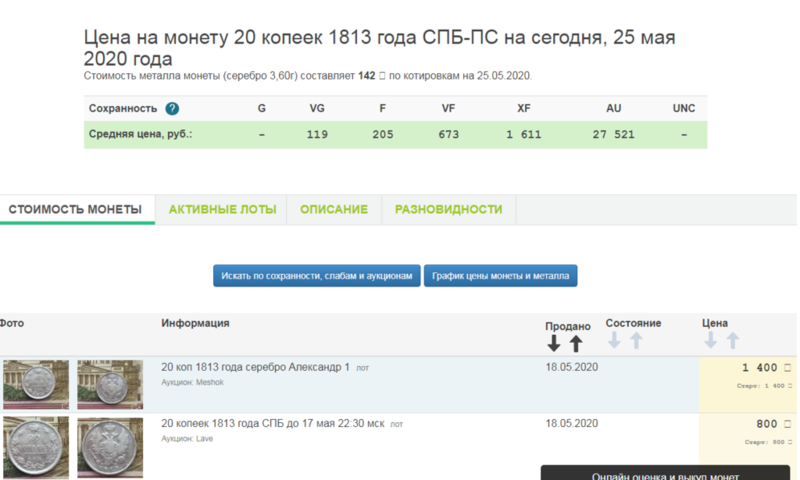800x480 pixels.
Task: Click the 1 400 price of Meshok lot
Action: click(761, 369)
